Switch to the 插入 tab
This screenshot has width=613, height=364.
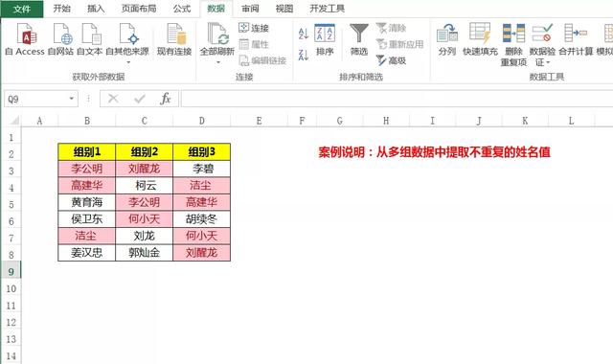96,9
